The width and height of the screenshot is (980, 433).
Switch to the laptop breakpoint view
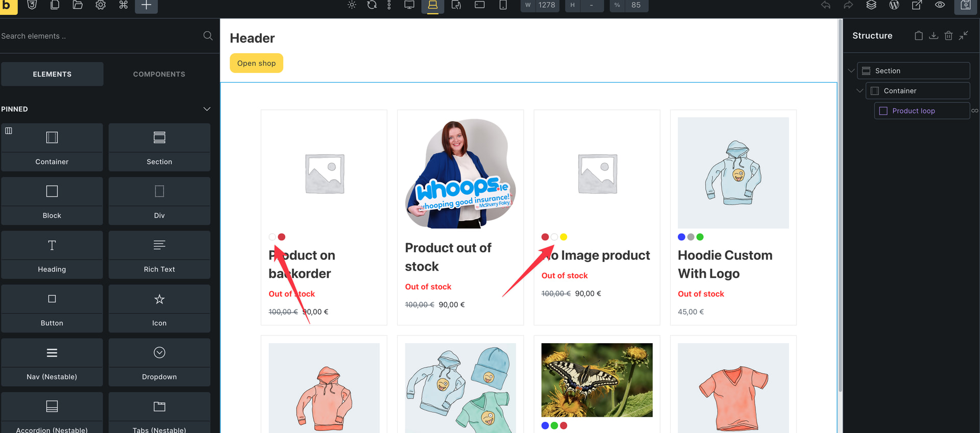[432, 6]
